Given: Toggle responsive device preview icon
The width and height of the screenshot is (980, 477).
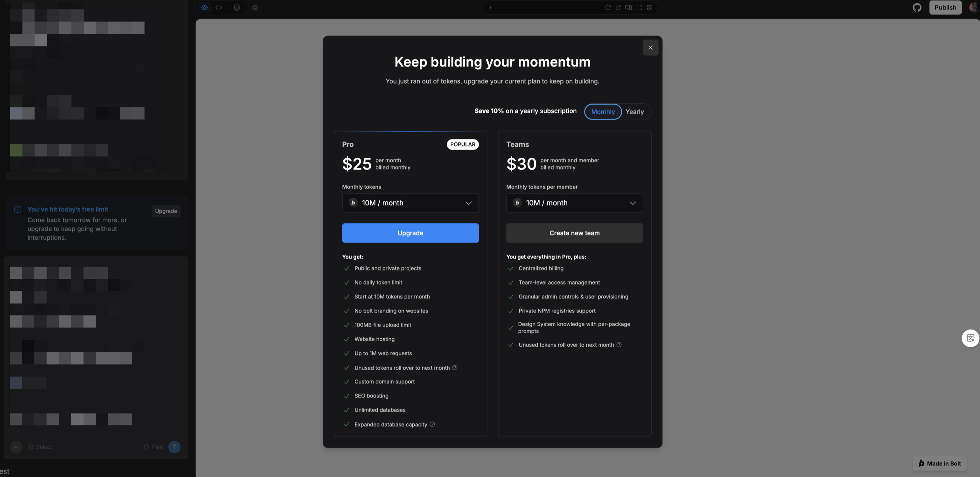Looking at the screenshot, I should pyautogui.click(x=628, y=8).
